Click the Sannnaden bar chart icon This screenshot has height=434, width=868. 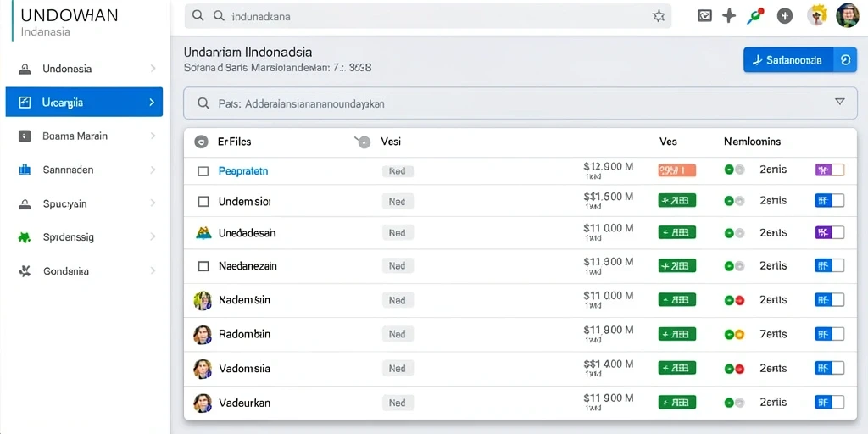click(25, 170)
